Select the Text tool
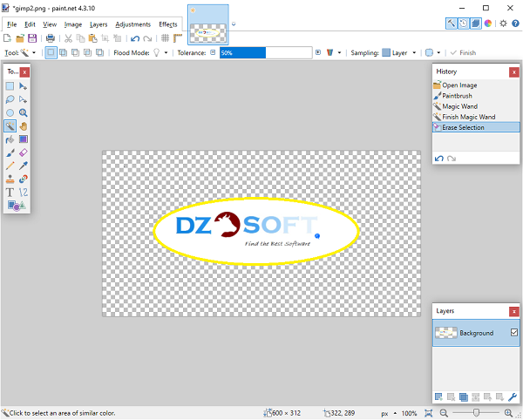The image size is (523, 420). point(10,193)
